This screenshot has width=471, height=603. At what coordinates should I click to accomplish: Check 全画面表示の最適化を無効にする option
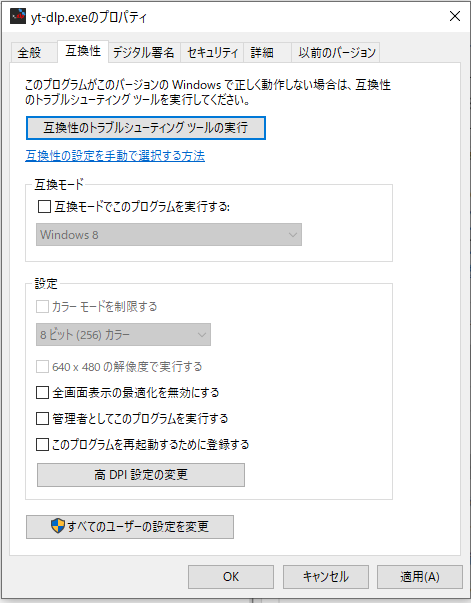[42, 393]
